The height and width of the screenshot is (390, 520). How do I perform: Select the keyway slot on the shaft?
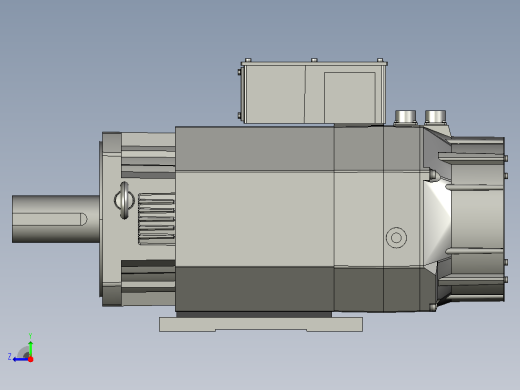coord(50,219)
